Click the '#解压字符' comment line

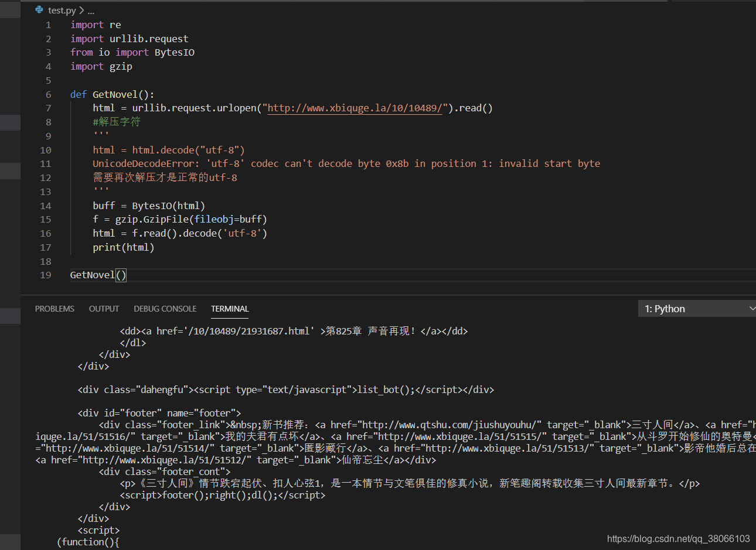(x=117, y=122)
